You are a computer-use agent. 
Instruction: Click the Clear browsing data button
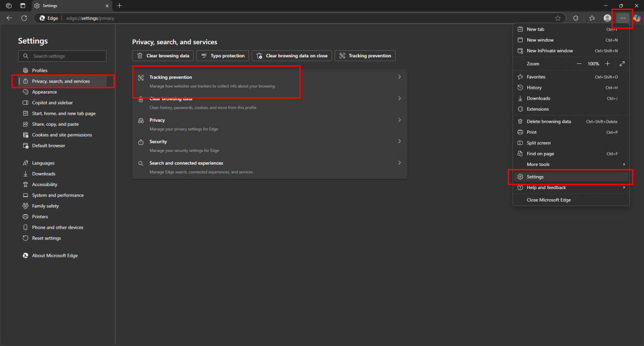pos(163,56)
